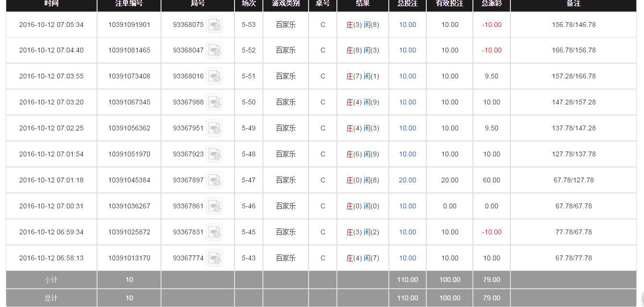Open replay icon for round 93367774
The image size is (644, 307).
point(214,258)
